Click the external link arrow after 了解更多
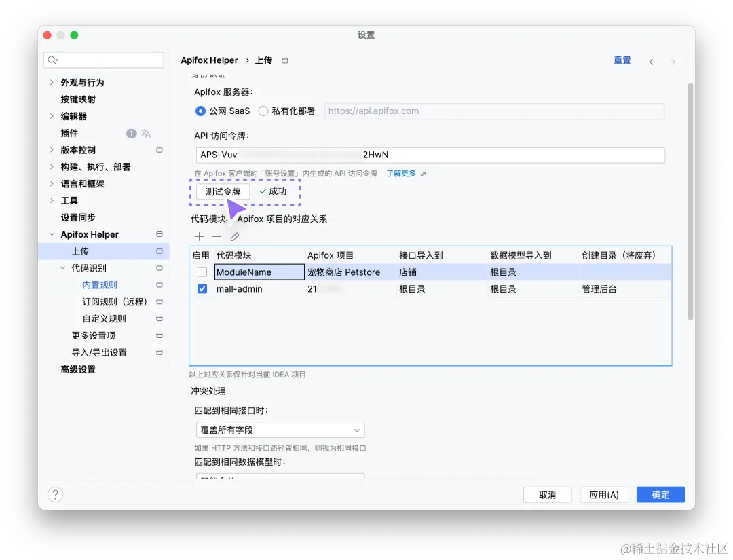 [424, 174]
